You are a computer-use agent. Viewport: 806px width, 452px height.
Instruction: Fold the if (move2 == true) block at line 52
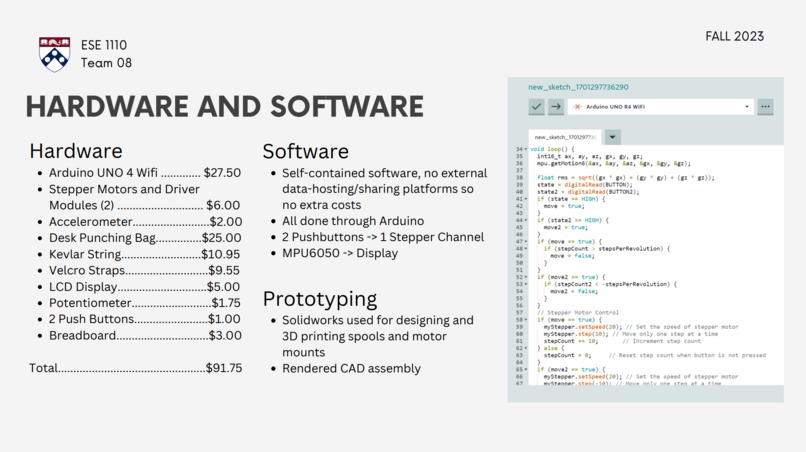pos(525,277)
